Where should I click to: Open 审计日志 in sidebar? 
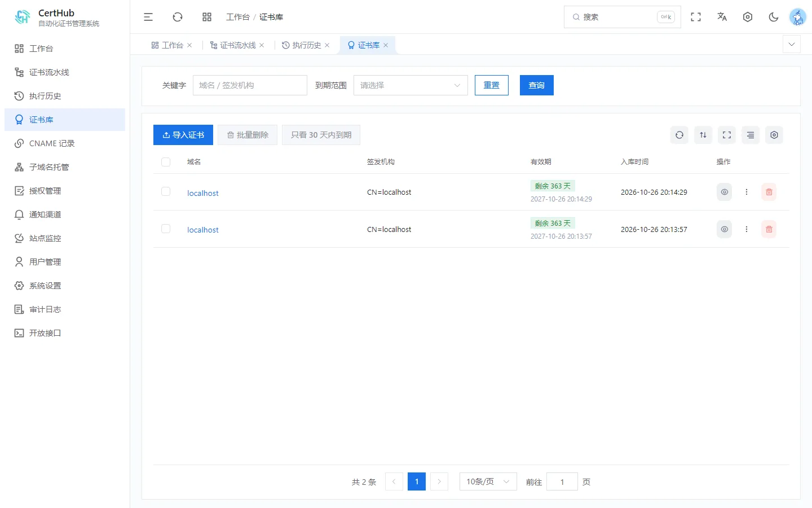pyautogui.click(x=65, y=309)
